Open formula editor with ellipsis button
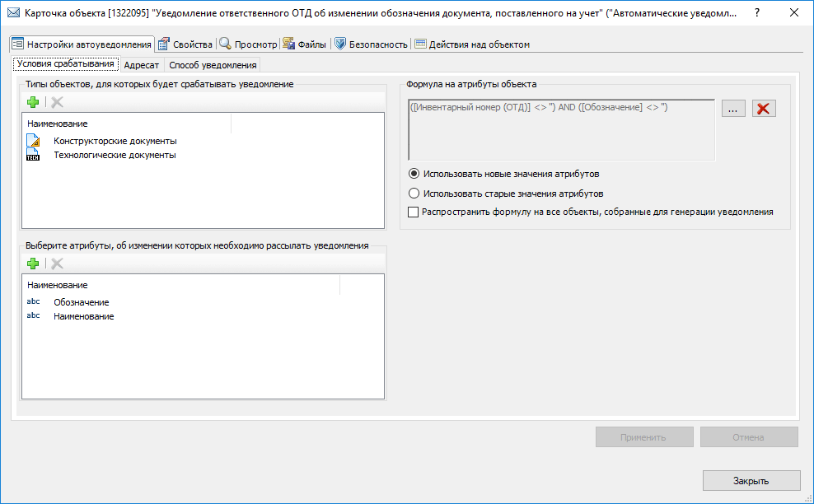 [x=733, y=109]
